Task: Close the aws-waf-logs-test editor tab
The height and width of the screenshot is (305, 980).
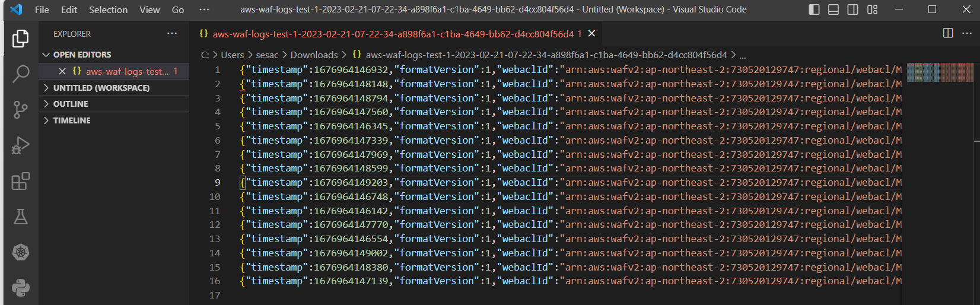Action: [x=591, y=34]
